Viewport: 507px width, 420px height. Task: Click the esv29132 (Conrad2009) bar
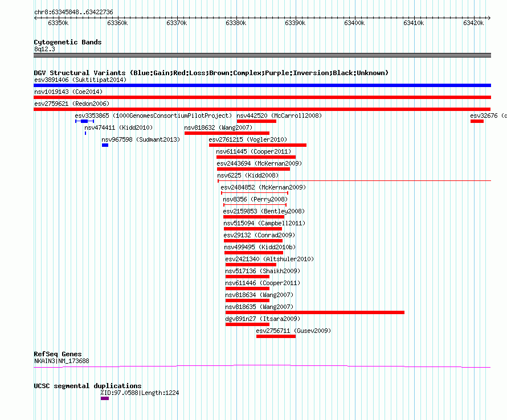(x=253, y=241)
